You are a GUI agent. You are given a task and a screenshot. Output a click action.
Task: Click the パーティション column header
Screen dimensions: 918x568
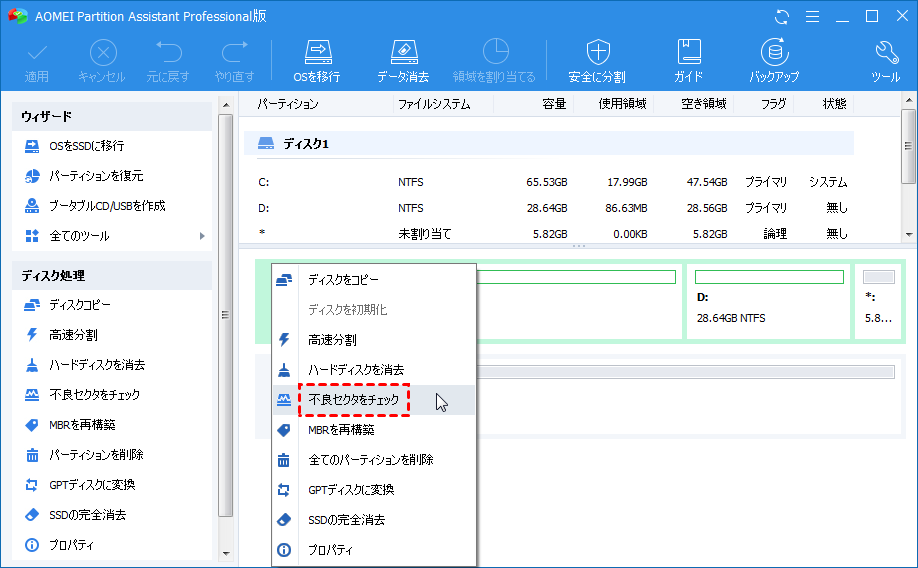(x=288, y=104)
